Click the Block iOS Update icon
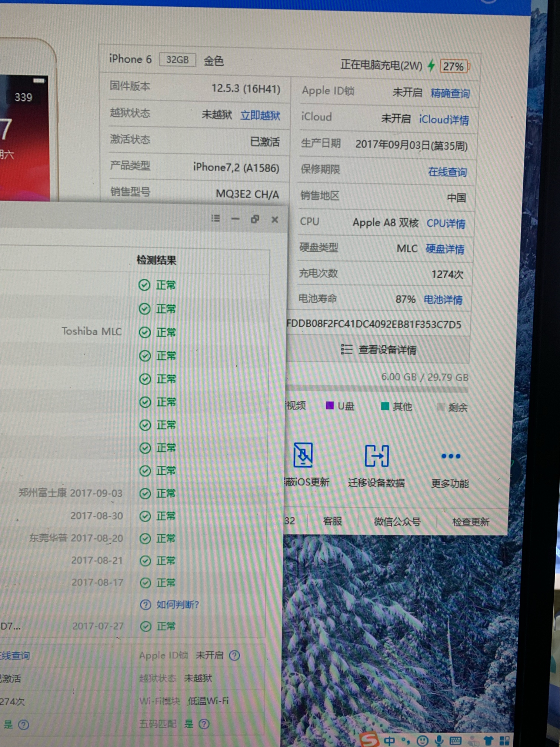The height and width of the screenshot is (747, 560). coord(303,455)
